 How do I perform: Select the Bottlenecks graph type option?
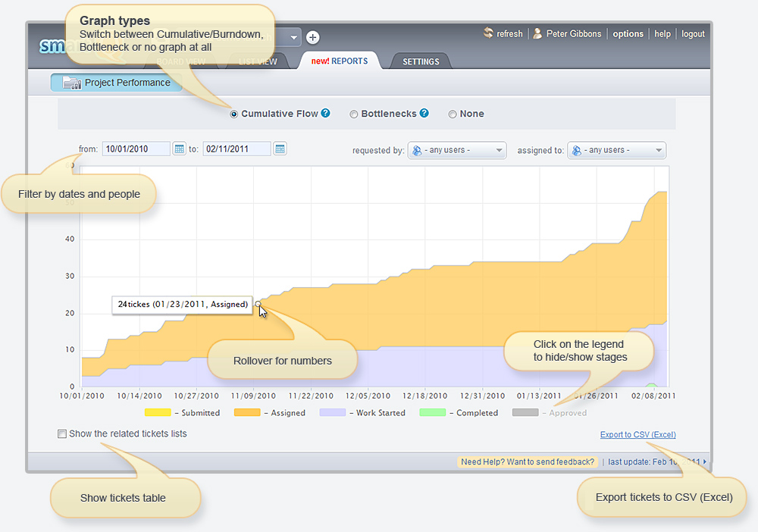click(x=354, y=114)
